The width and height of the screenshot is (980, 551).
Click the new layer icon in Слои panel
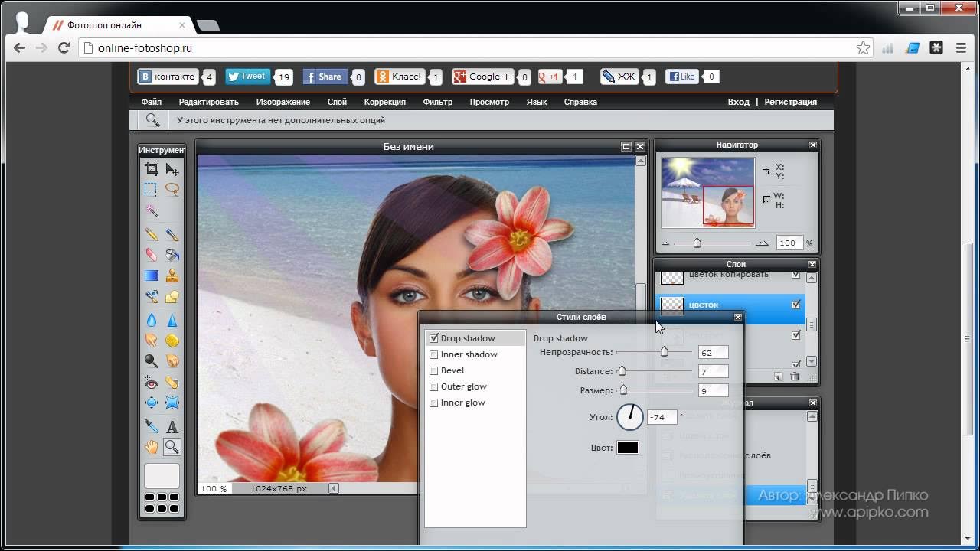coord(779,377)
